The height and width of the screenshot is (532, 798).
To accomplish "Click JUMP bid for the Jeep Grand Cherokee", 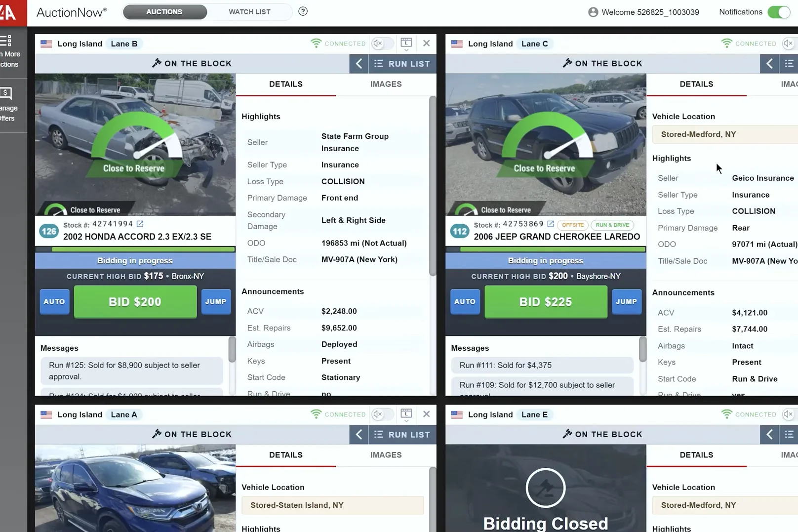I will point(627,302).
